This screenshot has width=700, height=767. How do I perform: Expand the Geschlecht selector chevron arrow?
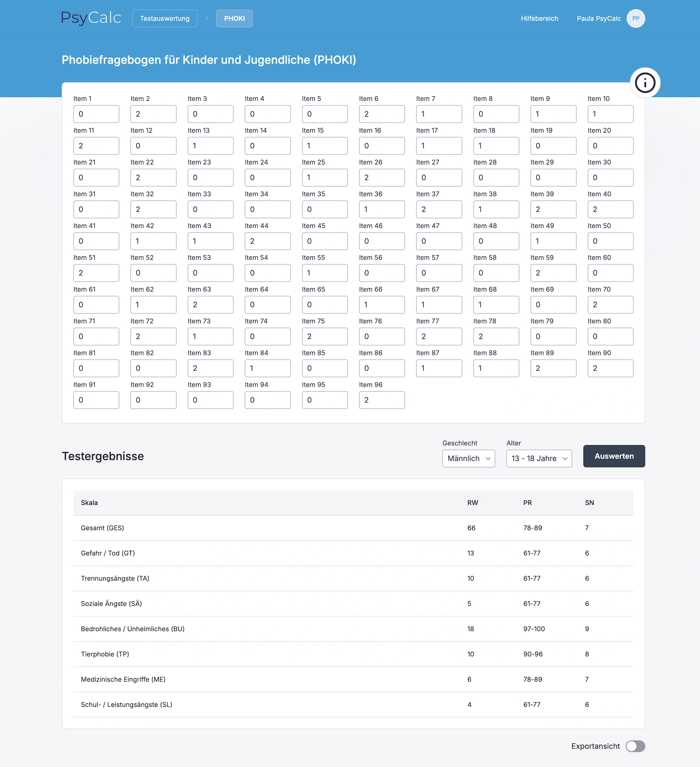tap(488, 459)
